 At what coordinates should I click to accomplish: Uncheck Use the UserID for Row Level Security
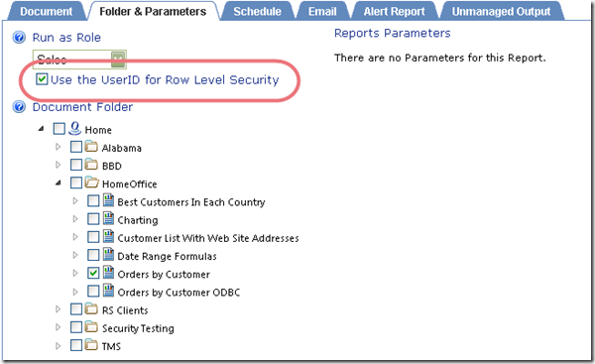[42, 79]
